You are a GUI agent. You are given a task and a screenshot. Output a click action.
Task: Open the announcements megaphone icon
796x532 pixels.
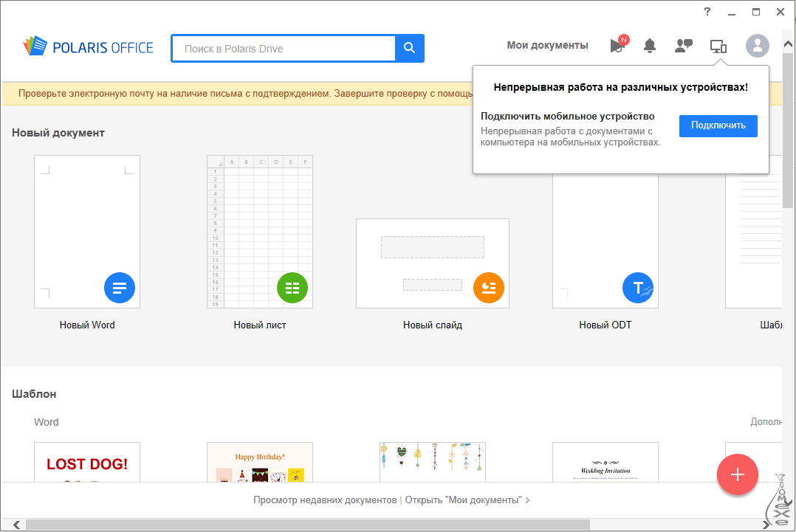click(618, 44)
